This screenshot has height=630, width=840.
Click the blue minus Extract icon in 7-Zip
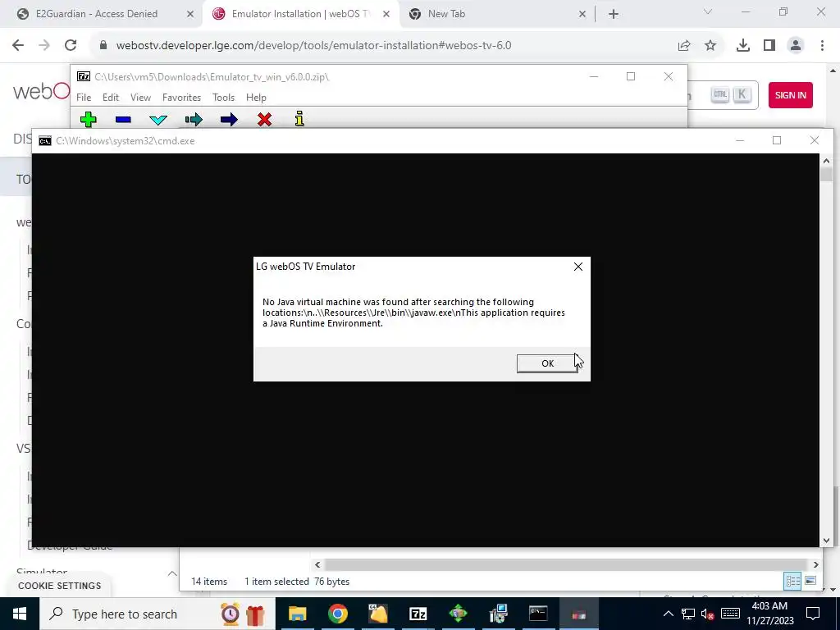(x=123, y=120)
